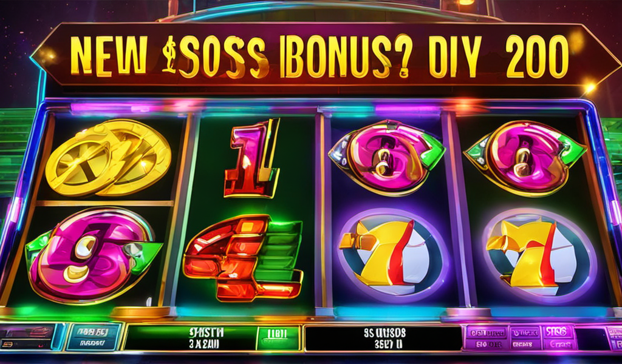
Task: Select the pink gem symbol on first reel
Action: point(94,256)
